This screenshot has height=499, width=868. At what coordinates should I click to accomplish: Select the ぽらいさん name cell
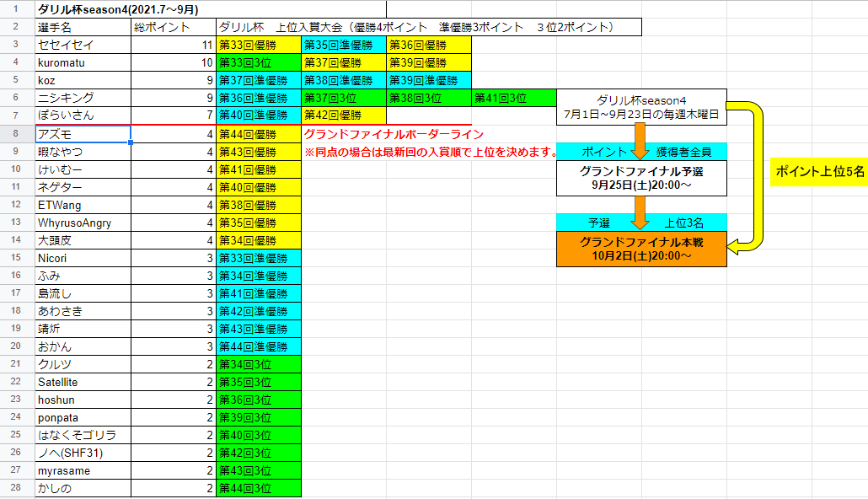coord(83,115)
